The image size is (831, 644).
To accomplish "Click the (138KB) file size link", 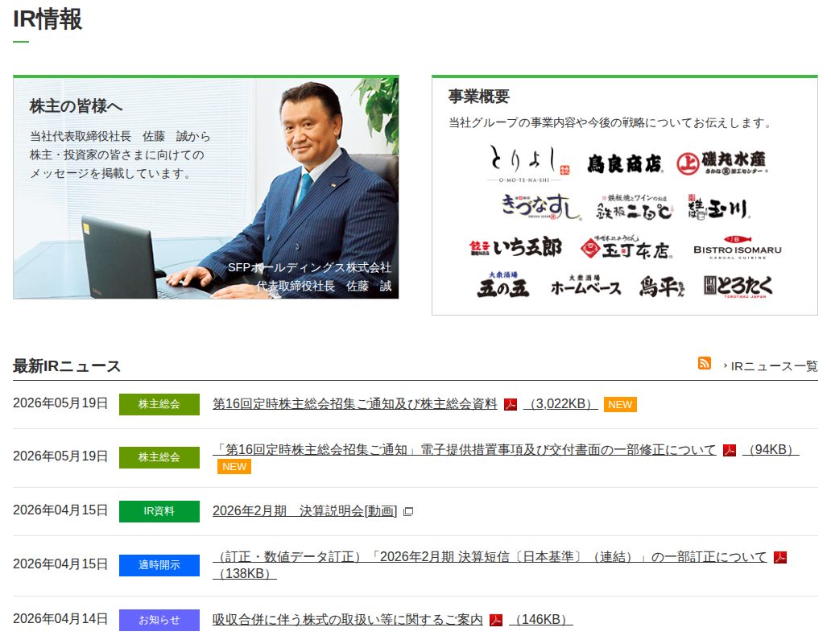I will click(x=244, y=573).
